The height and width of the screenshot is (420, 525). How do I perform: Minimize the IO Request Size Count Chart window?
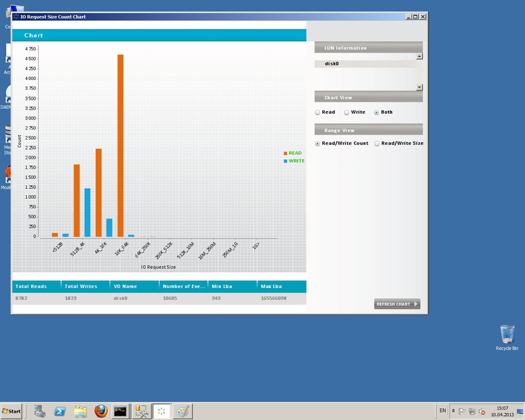408,17
